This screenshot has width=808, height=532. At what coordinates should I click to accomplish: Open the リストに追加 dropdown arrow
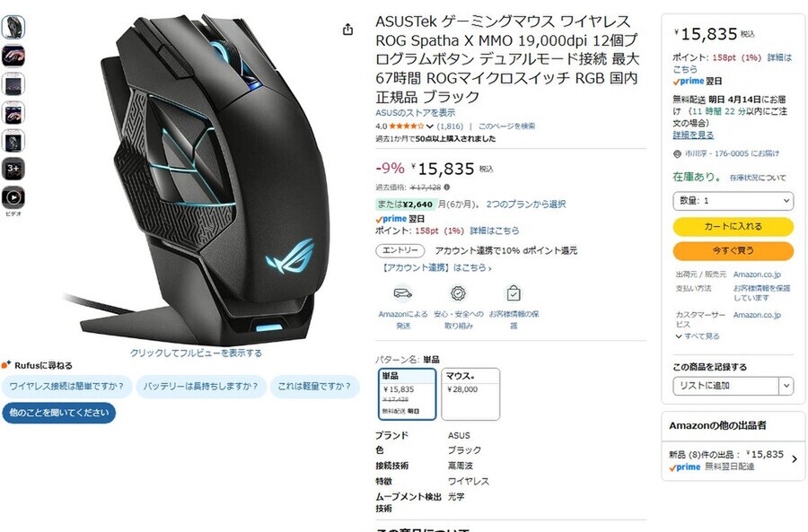pyautogui.click(x=786, y=386)
